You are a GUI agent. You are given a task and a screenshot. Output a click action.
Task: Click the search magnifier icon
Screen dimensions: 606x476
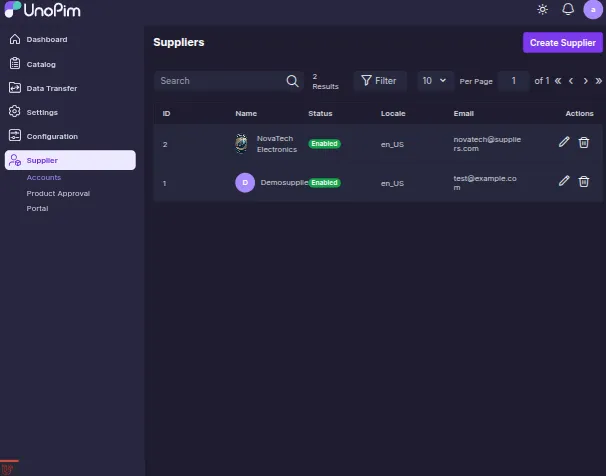pos(293,81)
